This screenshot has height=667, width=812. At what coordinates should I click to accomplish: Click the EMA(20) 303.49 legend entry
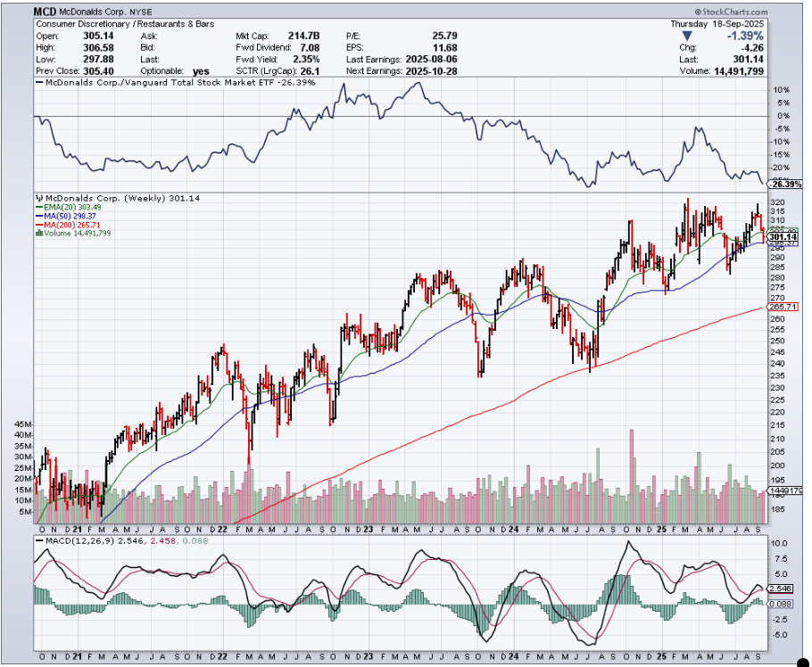pyautogui.click(x=72, y=208)
